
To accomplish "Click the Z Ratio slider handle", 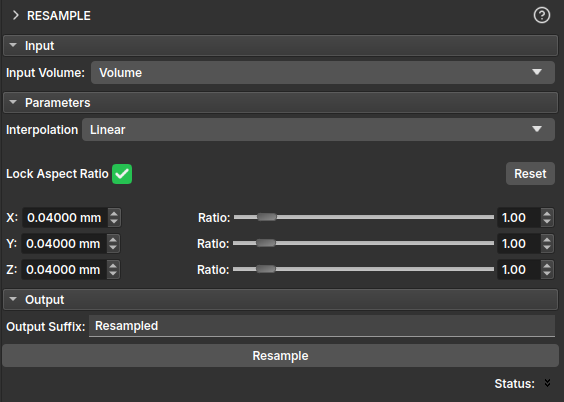I will (265, 269).
